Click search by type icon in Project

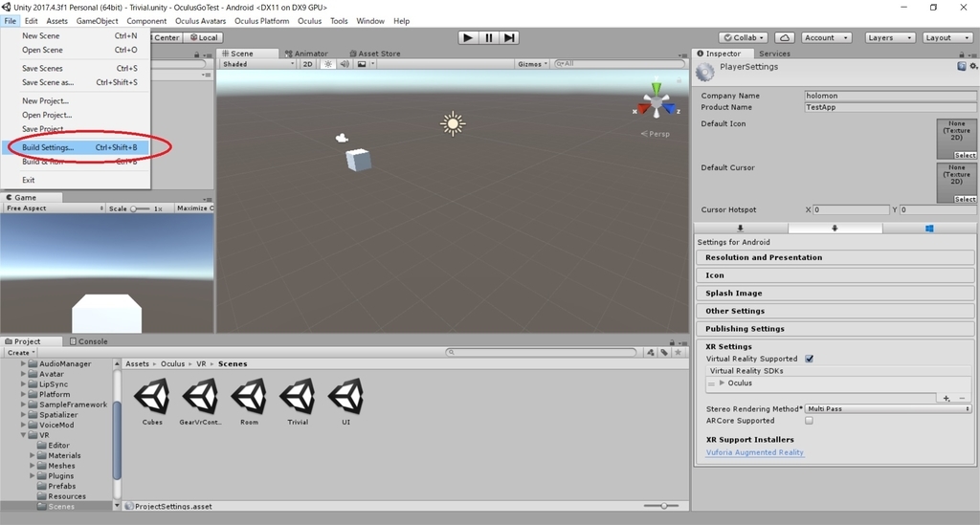point(651,352)
